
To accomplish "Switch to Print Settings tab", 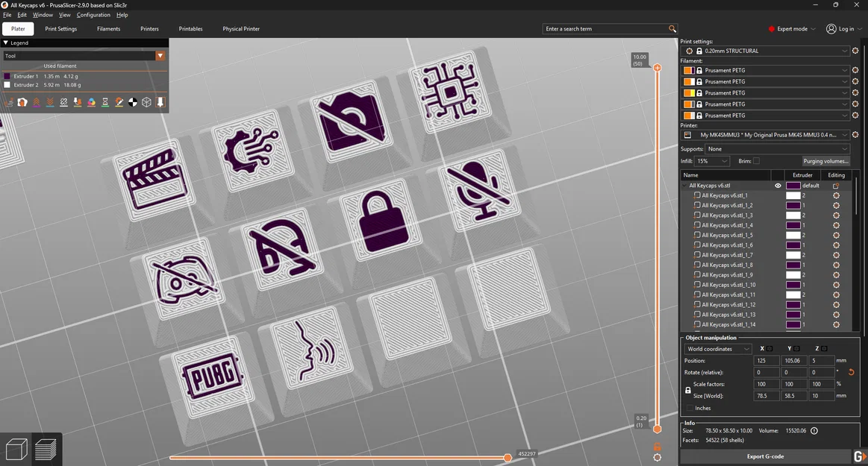I will [61, 29].
